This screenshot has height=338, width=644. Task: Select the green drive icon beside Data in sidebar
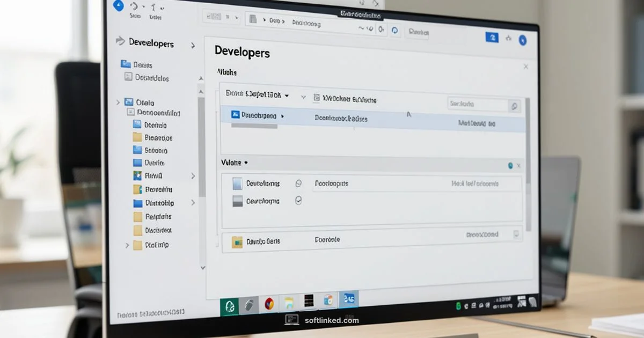[128, 102]
